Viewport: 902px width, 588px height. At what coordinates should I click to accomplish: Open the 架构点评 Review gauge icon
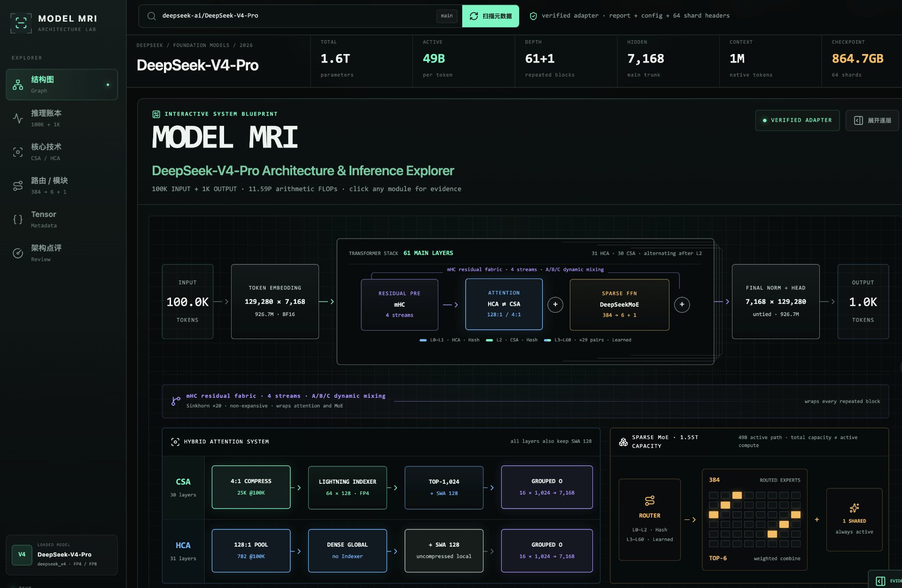(x=18, y=253)
